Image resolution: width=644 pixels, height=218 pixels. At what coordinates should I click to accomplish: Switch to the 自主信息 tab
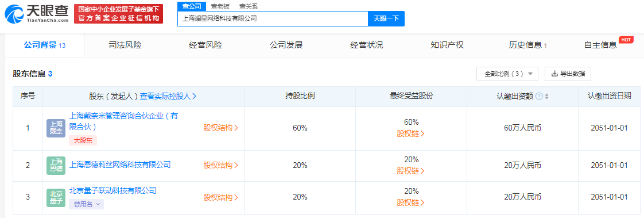coord(600,45)
